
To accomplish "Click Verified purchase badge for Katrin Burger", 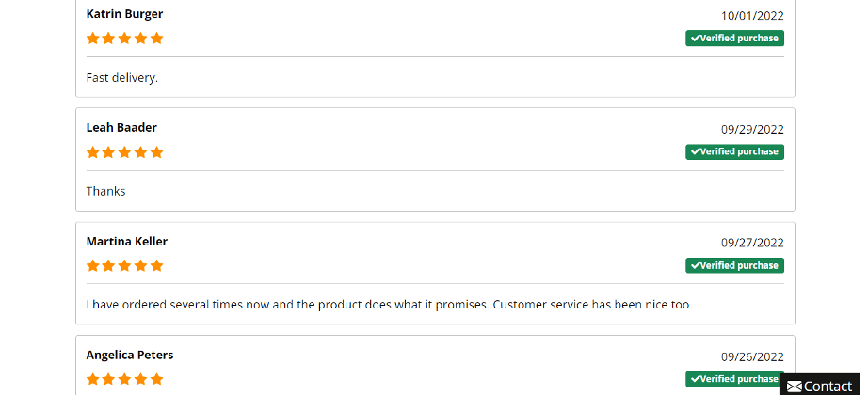I will coord(734,39).
